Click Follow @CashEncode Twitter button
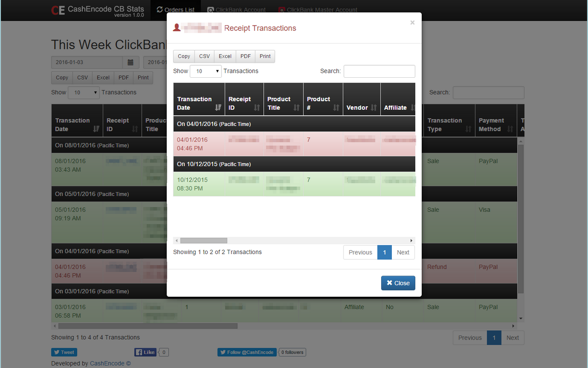588x368 pixels. click(247, 352)
